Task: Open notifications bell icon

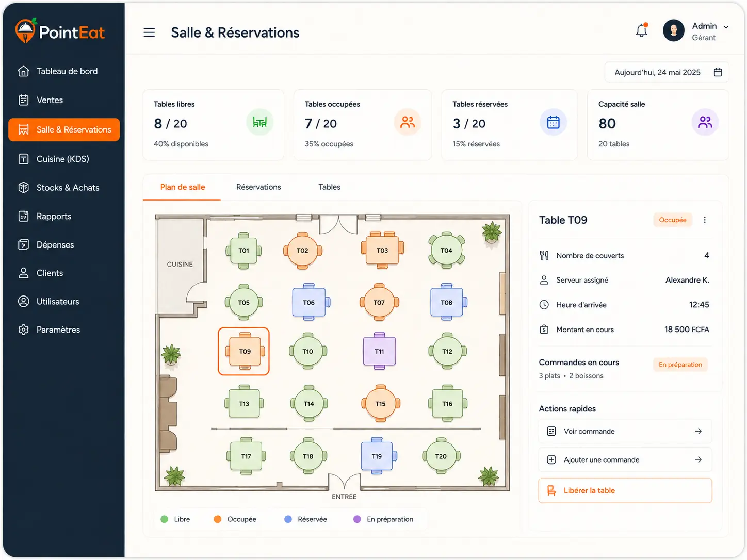Action: click(x=642, y=31)
